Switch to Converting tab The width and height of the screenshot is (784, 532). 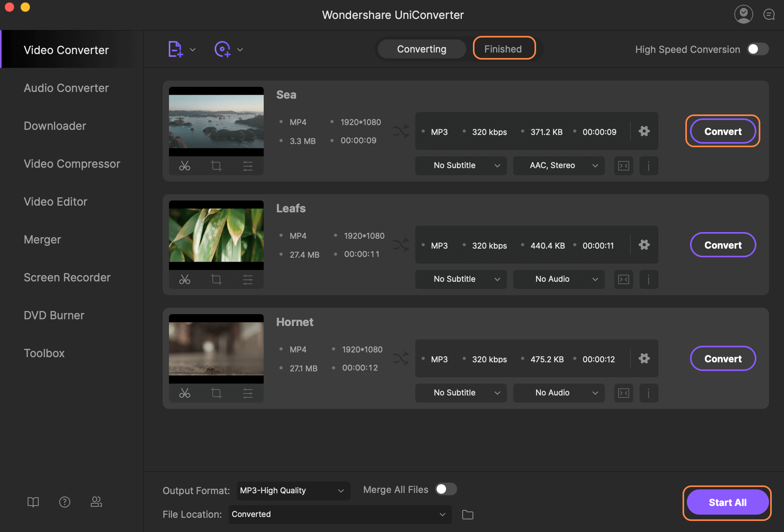point(422,49)
